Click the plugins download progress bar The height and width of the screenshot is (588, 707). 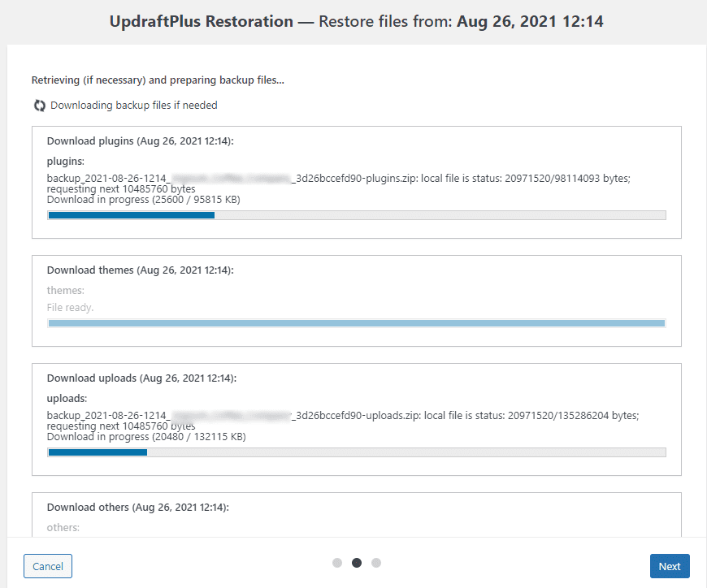pyautogui.click(x=357, y=215)
